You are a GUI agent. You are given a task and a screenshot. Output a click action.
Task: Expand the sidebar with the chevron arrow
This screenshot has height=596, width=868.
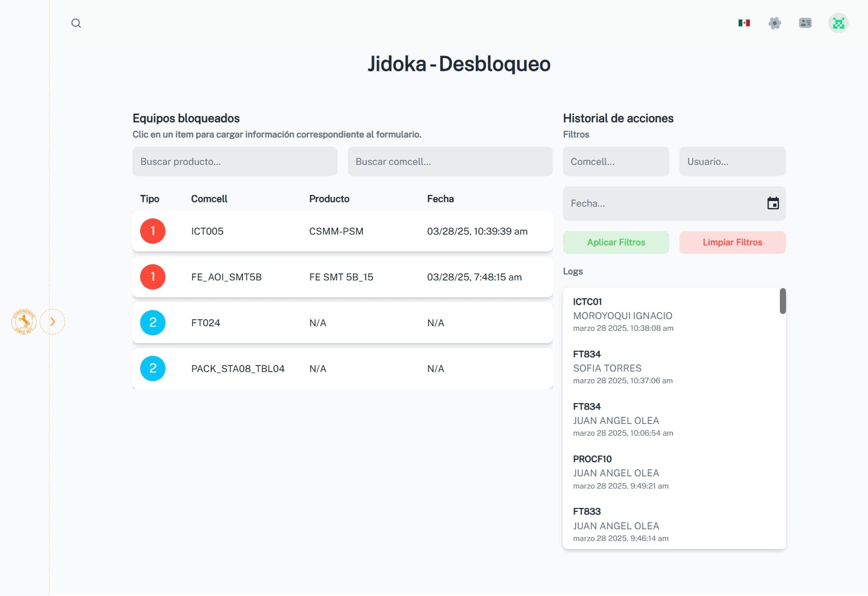pyautogui.click(x=52, y=322)
